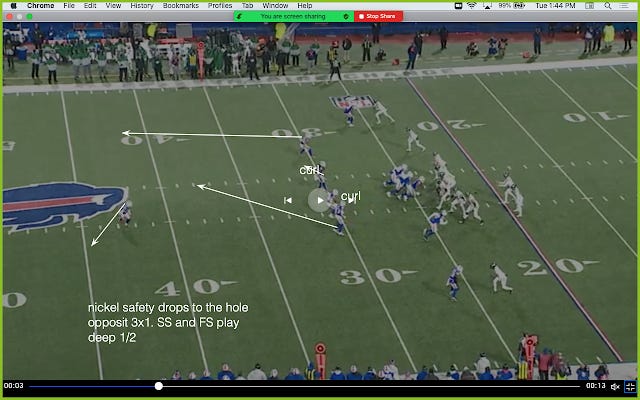The image size is (640, 400).
Task: Stop Share button in Zoom bar
Action: point(378,16)
